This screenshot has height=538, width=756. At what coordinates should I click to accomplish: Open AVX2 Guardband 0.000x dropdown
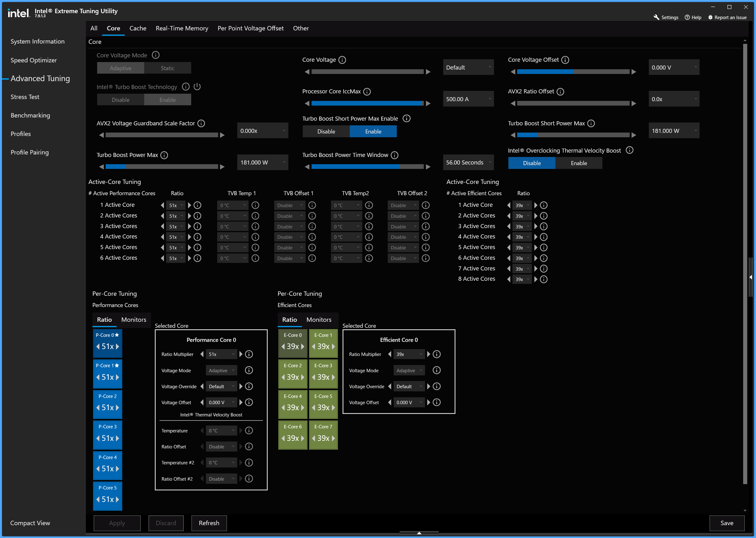tap(263, 131)
